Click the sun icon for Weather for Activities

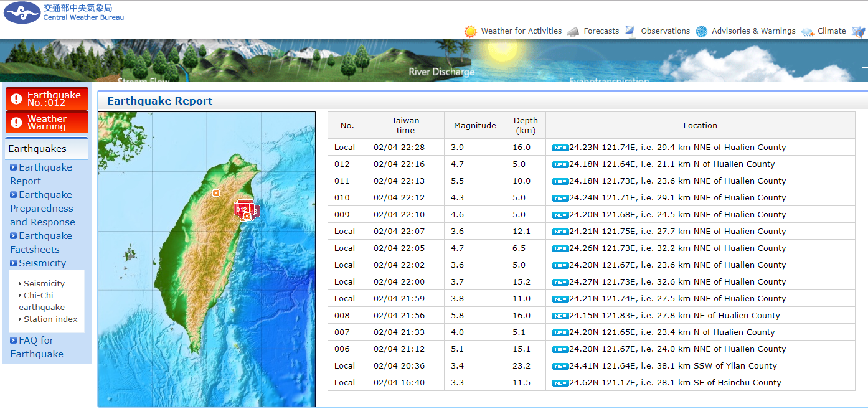click(x=470, y=31)
